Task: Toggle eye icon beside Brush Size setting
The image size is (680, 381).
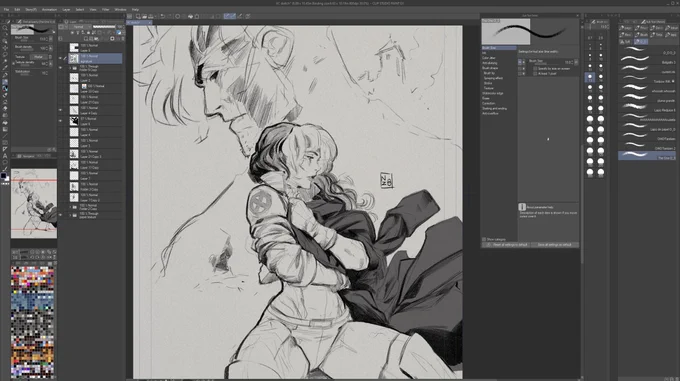Action: (x=520, y=62)
